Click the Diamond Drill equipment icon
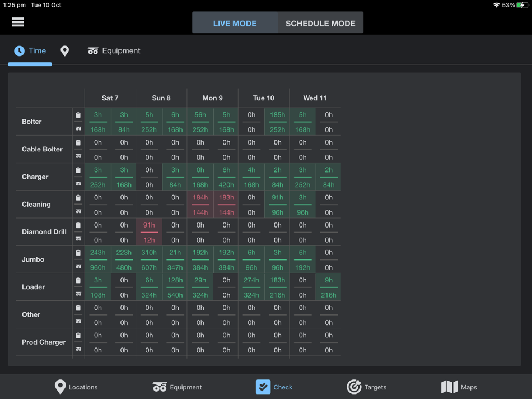532x399 pixels. tap(78, 239)
